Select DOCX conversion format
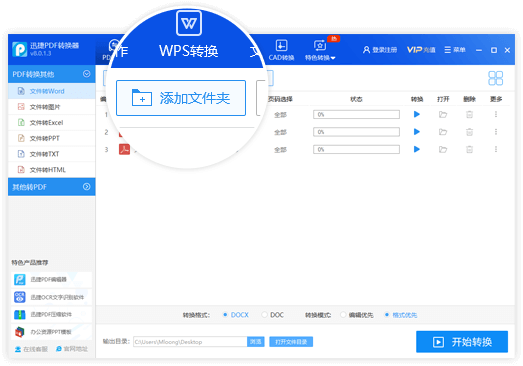523x366 pixels. tap(236, 315)
